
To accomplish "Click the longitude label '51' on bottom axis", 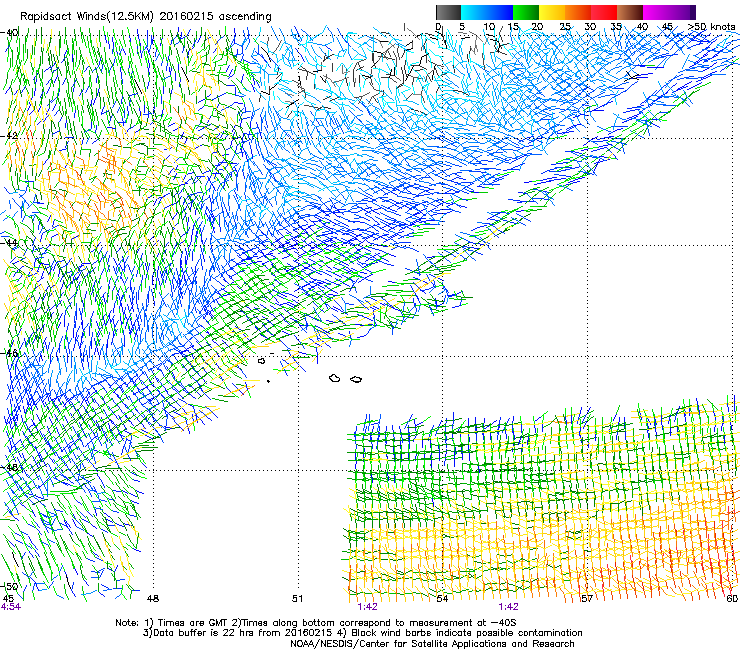I will [x=297, y=599].
